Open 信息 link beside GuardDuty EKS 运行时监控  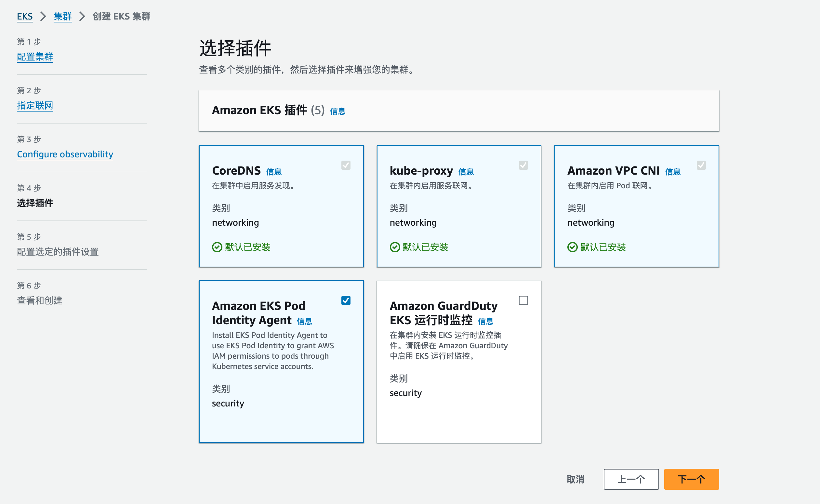point(486,321)
